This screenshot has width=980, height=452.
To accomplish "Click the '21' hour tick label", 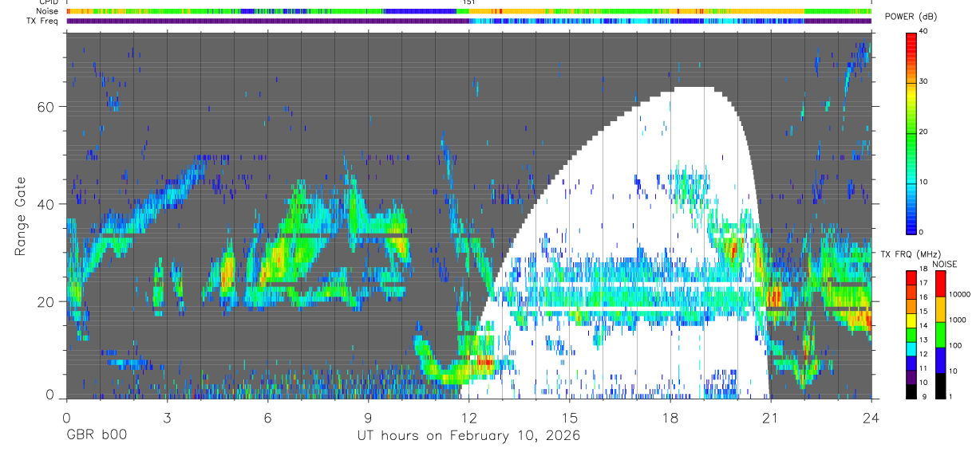I will coord(771,417).
